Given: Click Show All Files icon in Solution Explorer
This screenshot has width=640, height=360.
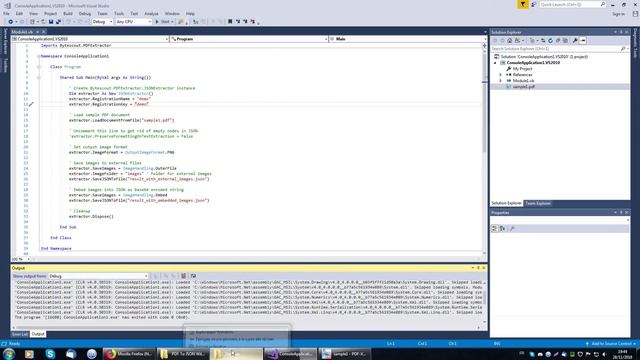Looking at the screenshot, I should click(x=565, y=40).
